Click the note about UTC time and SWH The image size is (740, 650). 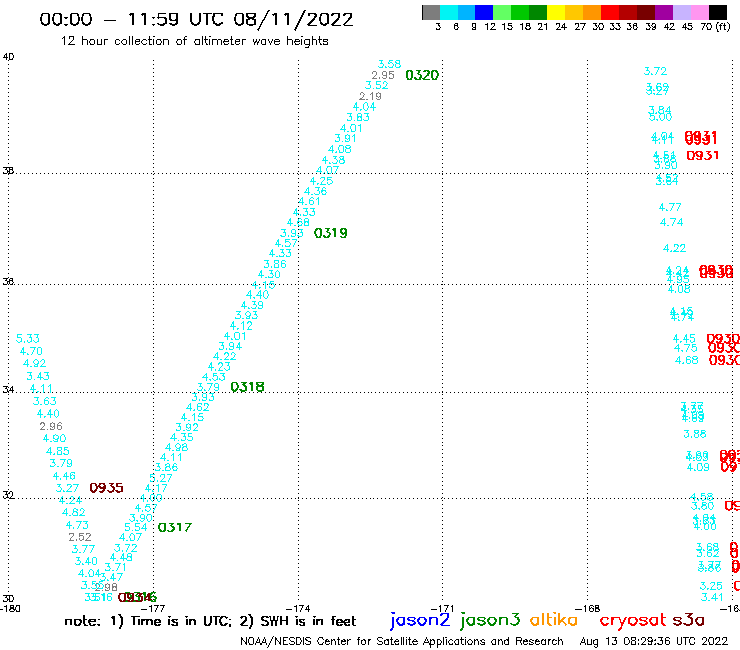point(210,621)
